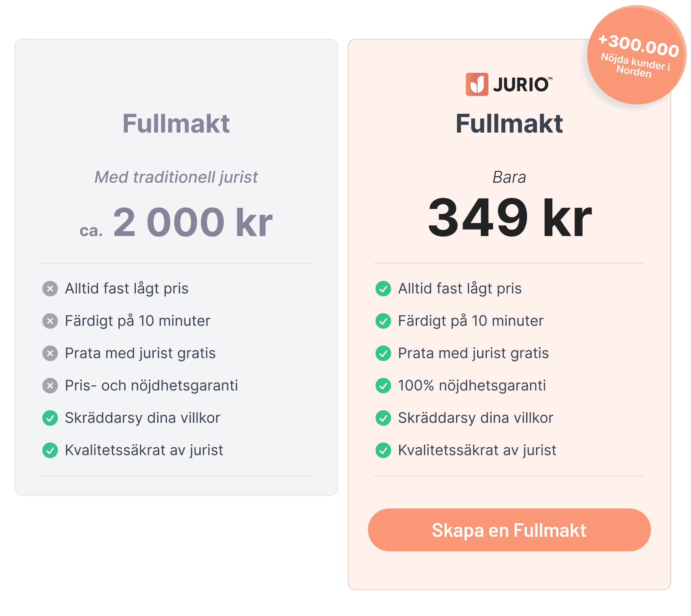The image size is (691, 616).
Task: Click green check beside 100% nöjdhetsgaranti
Action: tap(383, 386)
